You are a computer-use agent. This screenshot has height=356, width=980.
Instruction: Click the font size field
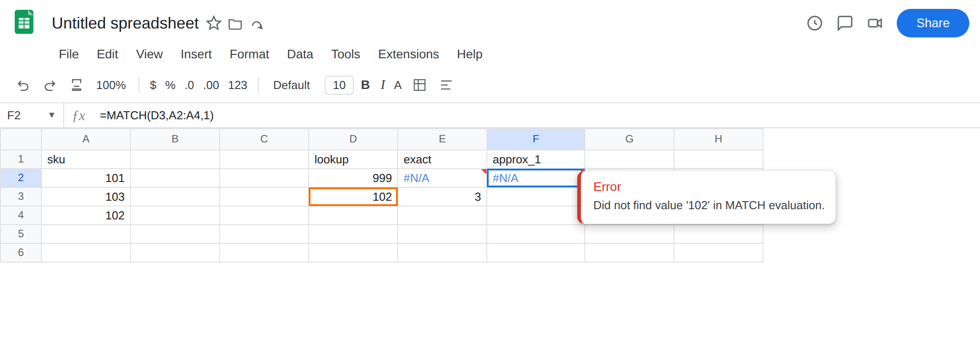[339, 85]
